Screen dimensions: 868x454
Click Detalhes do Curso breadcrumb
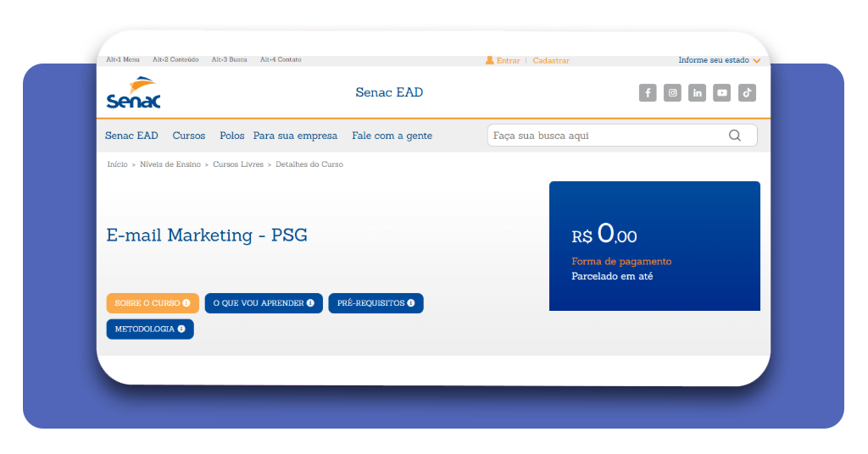coord(309,164)
